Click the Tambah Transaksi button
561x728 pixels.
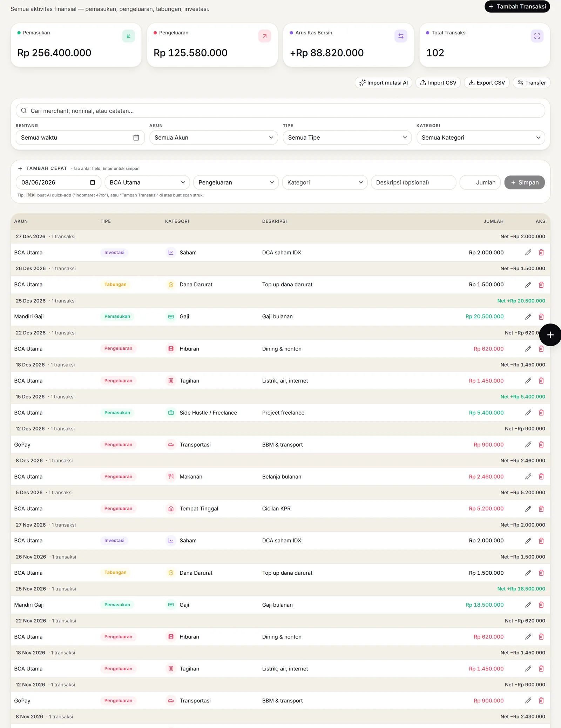pyautogui.click(x=517, y=7)
